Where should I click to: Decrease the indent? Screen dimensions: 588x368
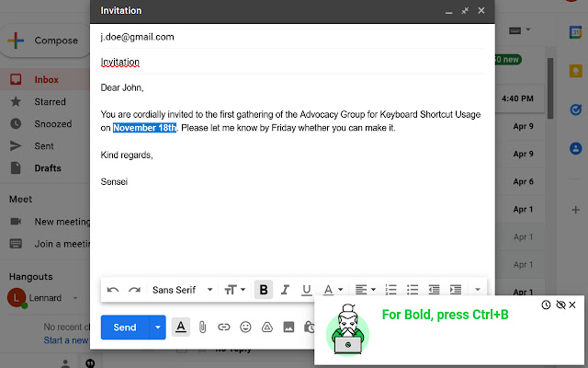pyautogui.click(x=434, y=290)
